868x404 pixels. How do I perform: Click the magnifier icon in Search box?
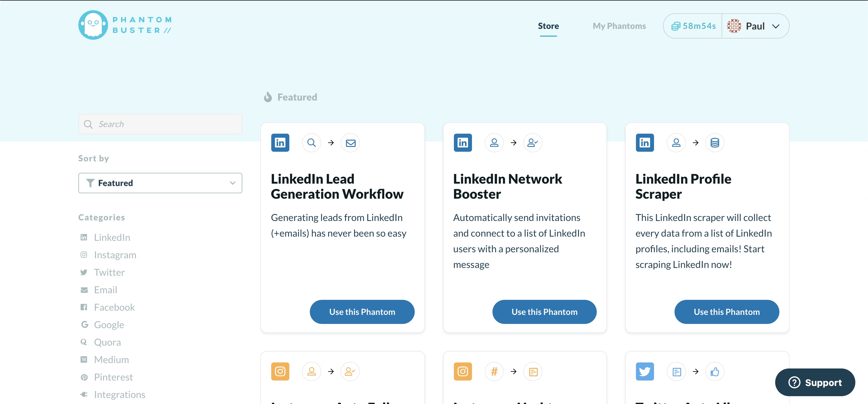88,124
